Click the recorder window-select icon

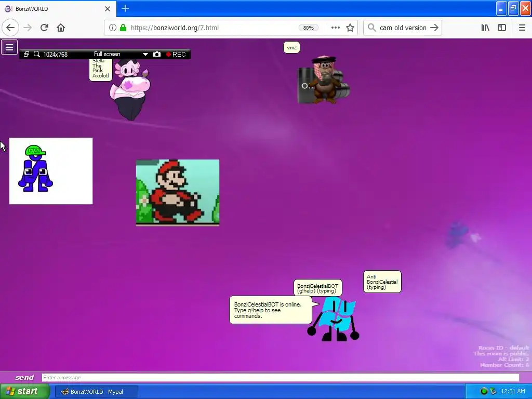(26, 54)
